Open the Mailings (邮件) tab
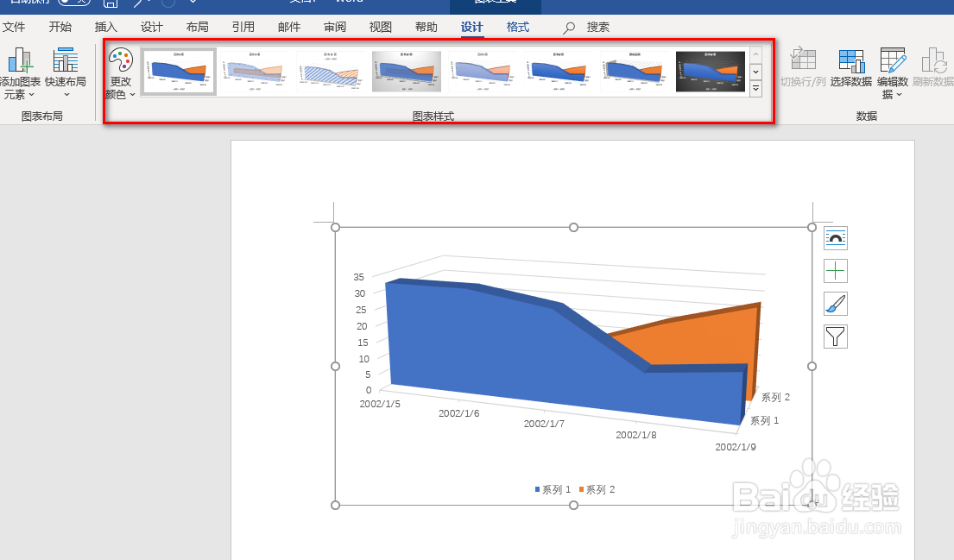The image size is (954, 560). click(x=289, y=28)
